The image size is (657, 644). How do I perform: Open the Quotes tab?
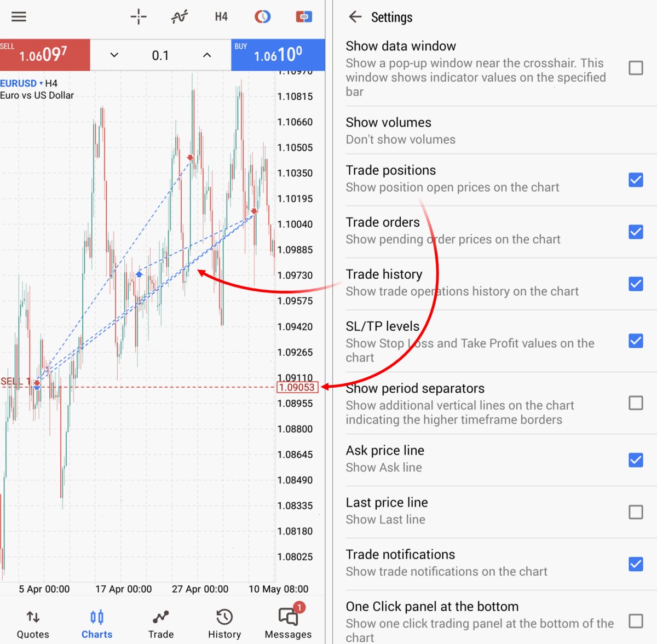33,624
